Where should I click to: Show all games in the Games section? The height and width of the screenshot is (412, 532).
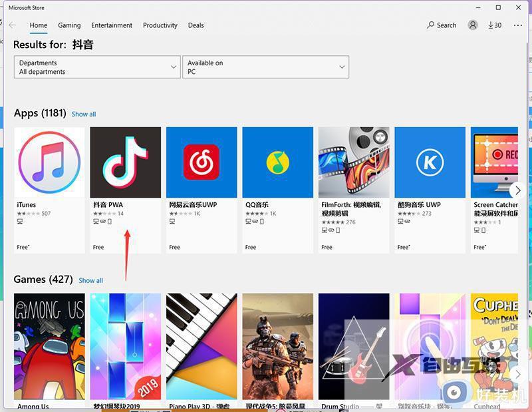90,280
